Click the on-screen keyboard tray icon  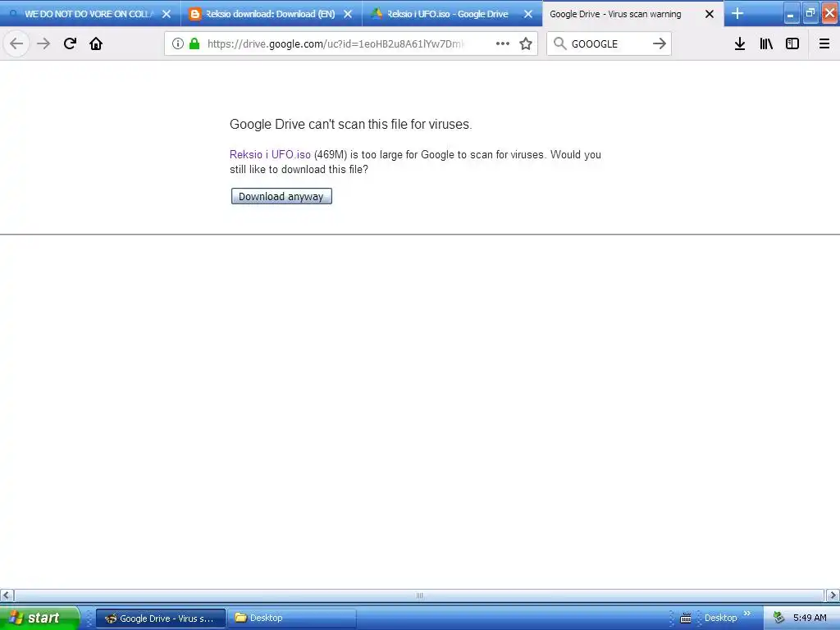pyautogui.click(x=685, y=619)
